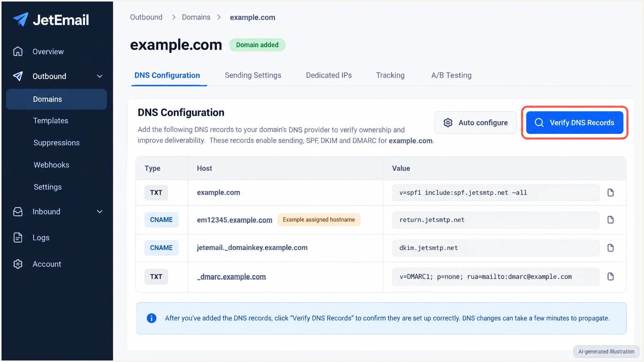Viewport: 644px width, 362px height.
Task: Click the example.com breadcrumb item
Action: point(253,18)
